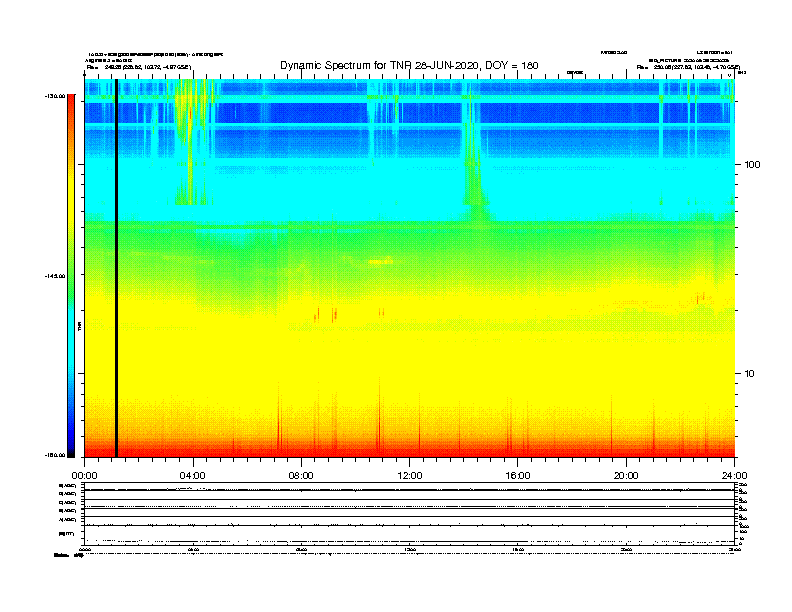Click the 04:00 time axis label

click(x=193, y=476)
